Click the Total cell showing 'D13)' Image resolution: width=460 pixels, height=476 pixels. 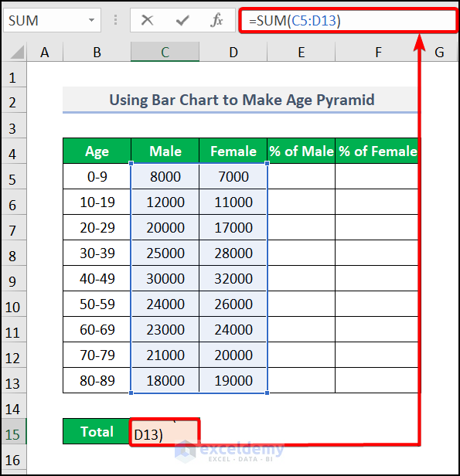[x=164, y=432]
